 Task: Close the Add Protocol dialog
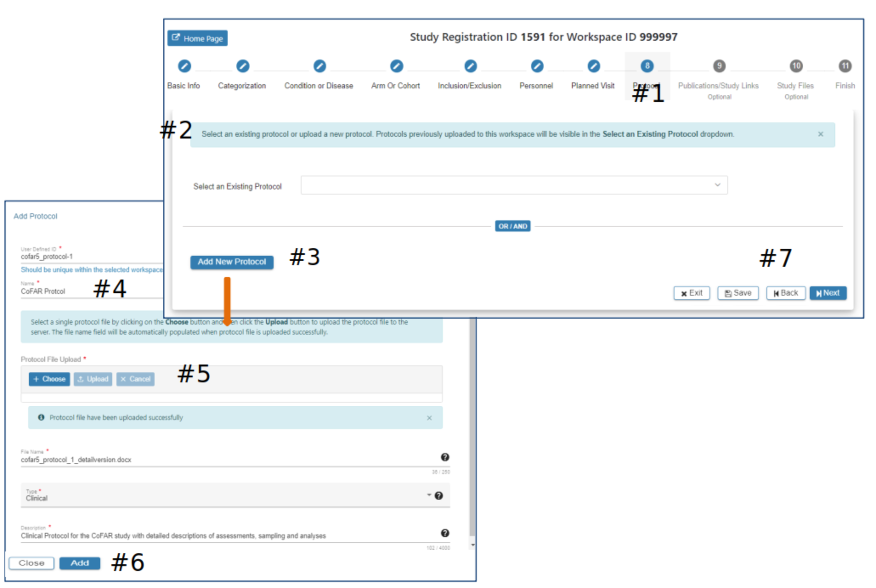pyautogui.click(x=31, y=563)
